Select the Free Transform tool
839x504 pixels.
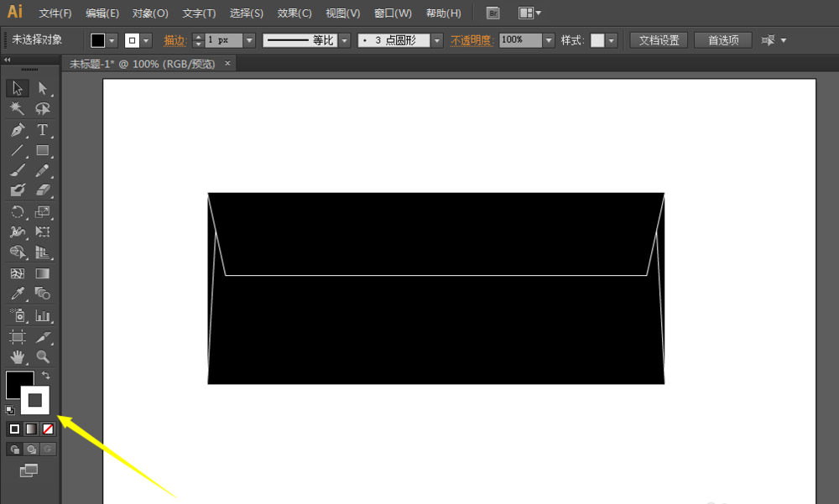click(x=42, y=231)
